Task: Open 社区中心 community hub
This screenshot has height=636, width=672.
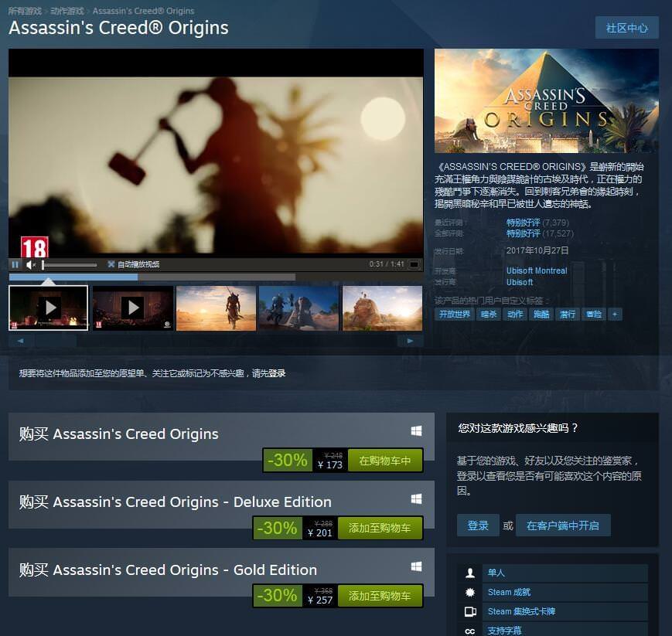Action: click(626, 28)
